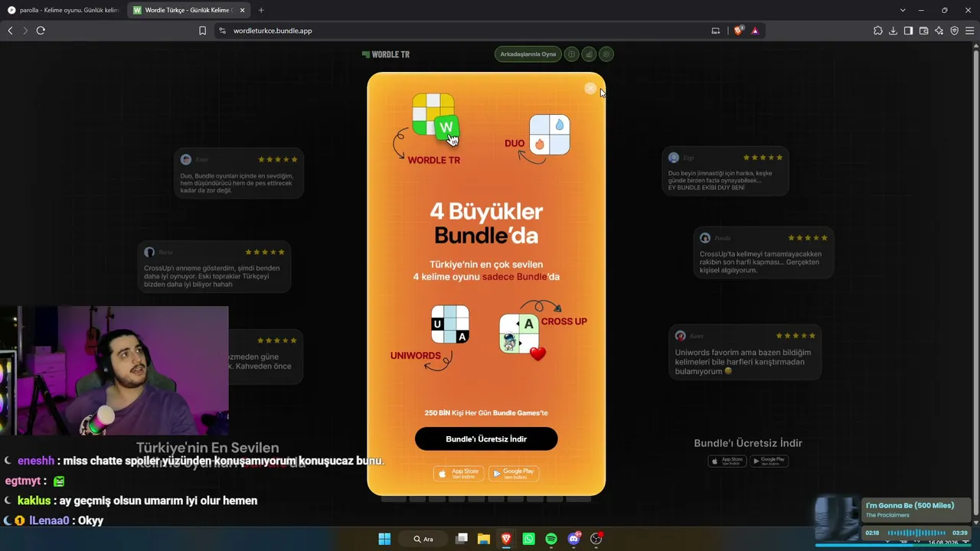
Task: Click the taskbar Ara search box
Action: (x=423, y=539)
